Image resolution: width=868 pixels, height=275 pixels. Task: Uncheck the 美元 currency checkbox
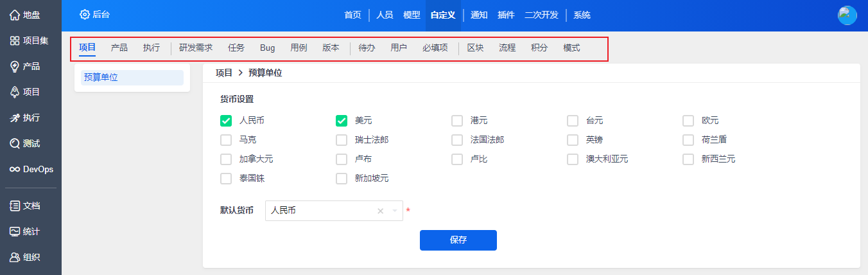[342, 121]
